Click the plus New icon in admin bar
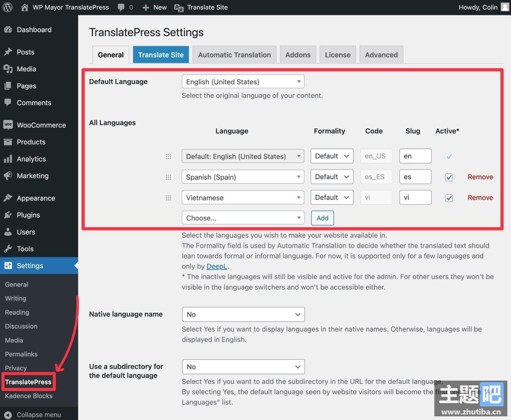Screen dimensions: 511x420 pos(146,8)
